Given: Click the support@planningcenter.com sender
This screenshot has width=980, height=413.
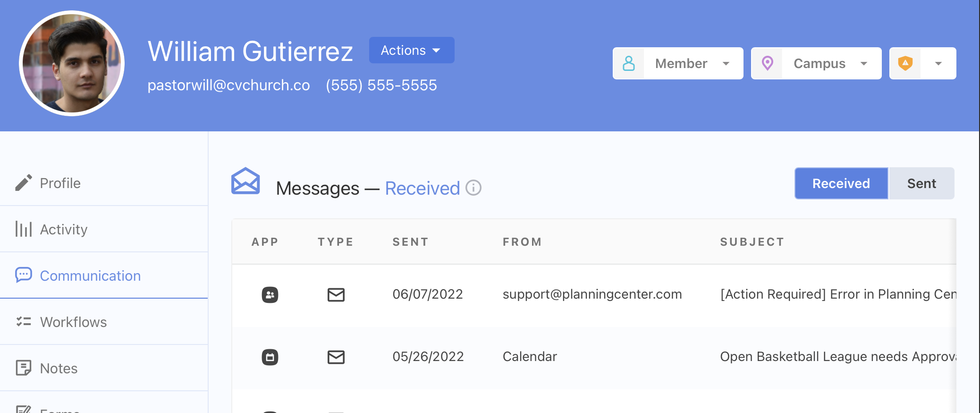Looking at the screenshot, I should coord(592,294).
